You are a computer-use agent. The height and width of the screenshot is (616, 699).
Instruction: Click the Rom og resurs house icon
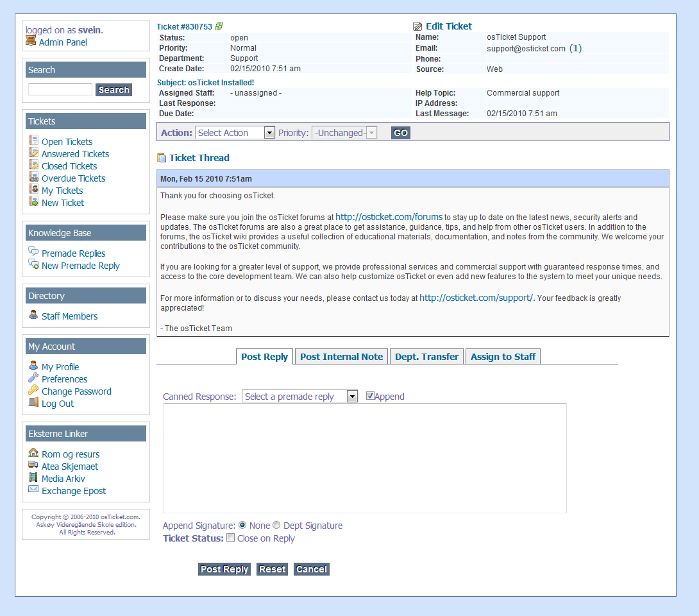[x=33, y=452]
